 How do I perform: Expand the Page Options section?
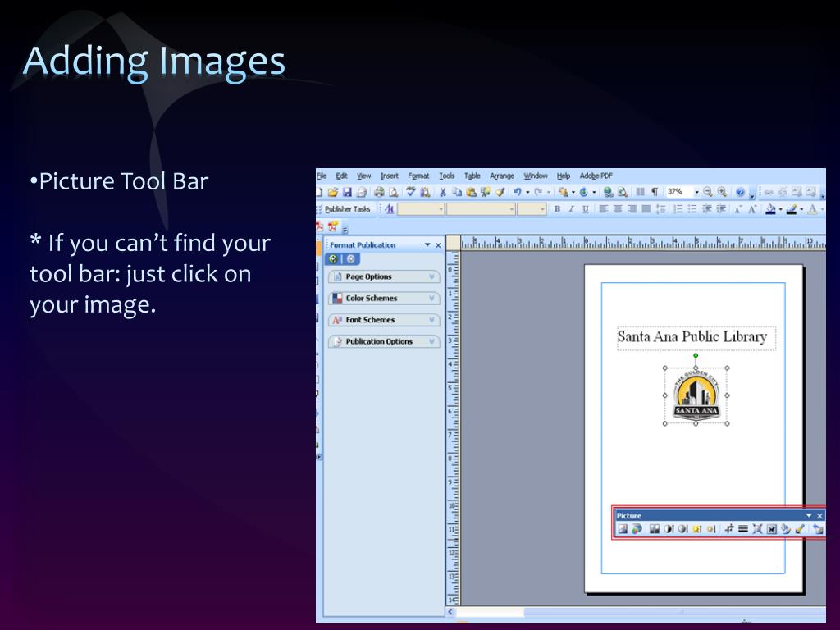(384, 277)
